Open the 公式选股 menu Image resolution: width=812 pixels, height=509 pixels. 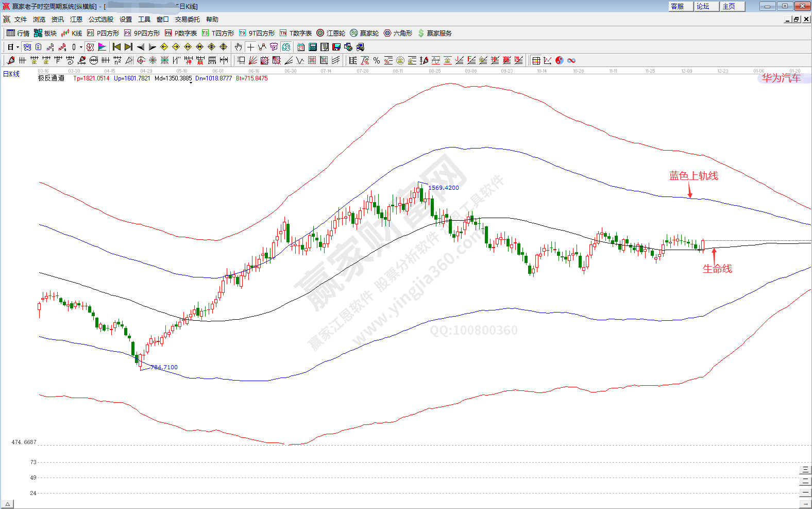tap(100, 20)
